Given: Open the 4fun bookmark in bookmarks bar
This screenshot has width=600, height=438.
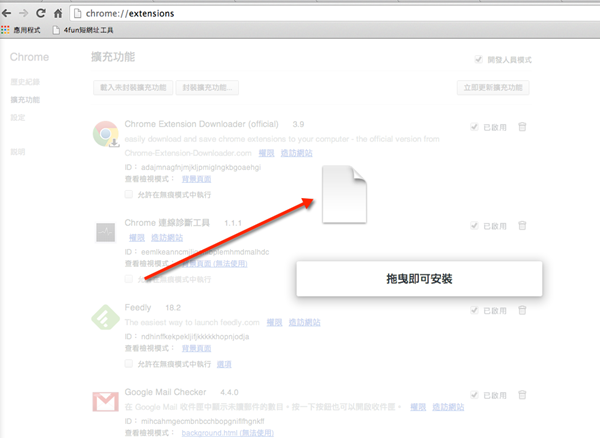Looking at the screenshot, I should tap(83, 30).
